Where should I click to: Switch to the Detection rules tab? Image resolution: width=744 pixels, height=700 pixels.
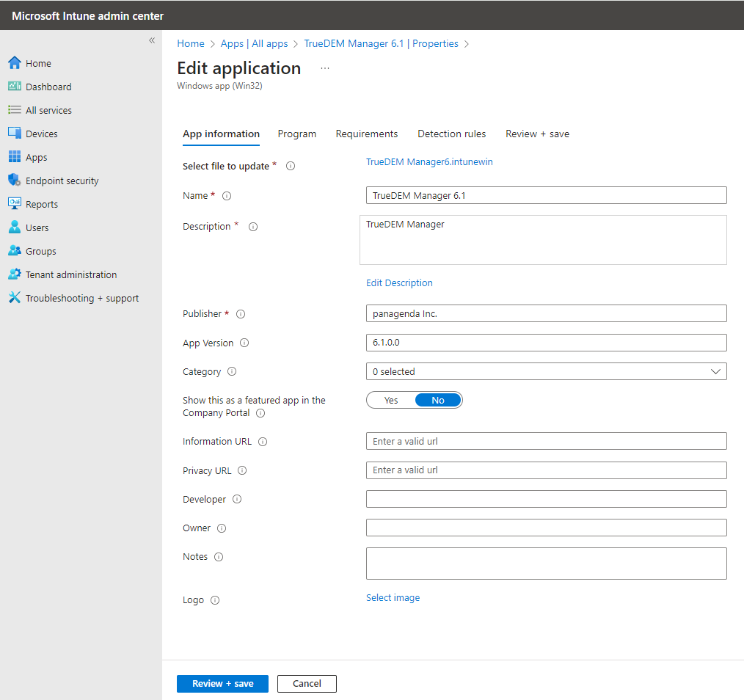[x=451, y=134]
